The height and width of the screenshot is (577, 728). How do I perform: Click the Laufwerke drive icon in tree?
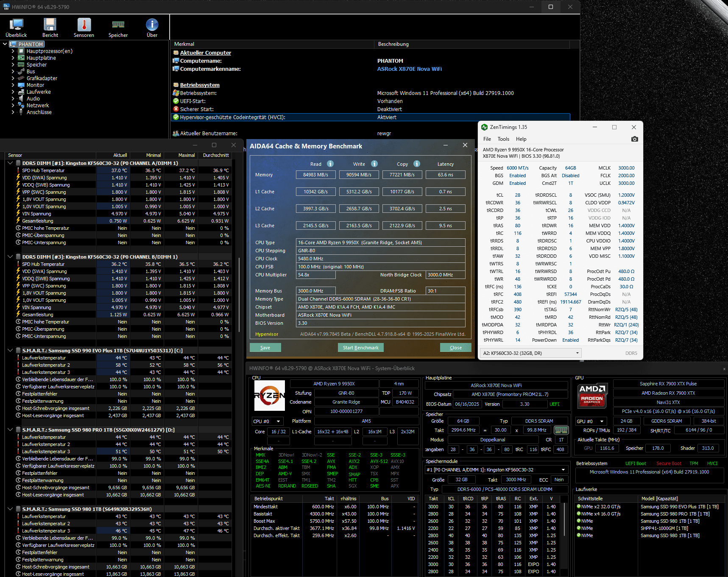(21, 92)
